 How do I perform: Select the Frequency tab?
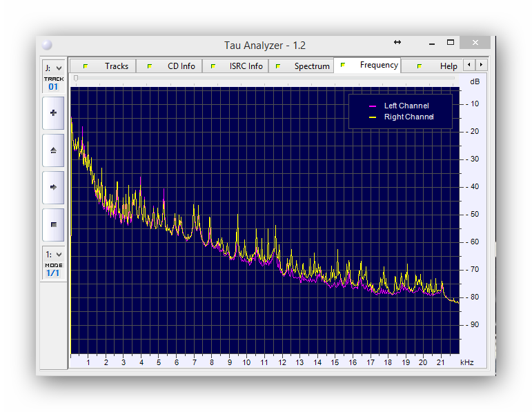click(368, 65)
